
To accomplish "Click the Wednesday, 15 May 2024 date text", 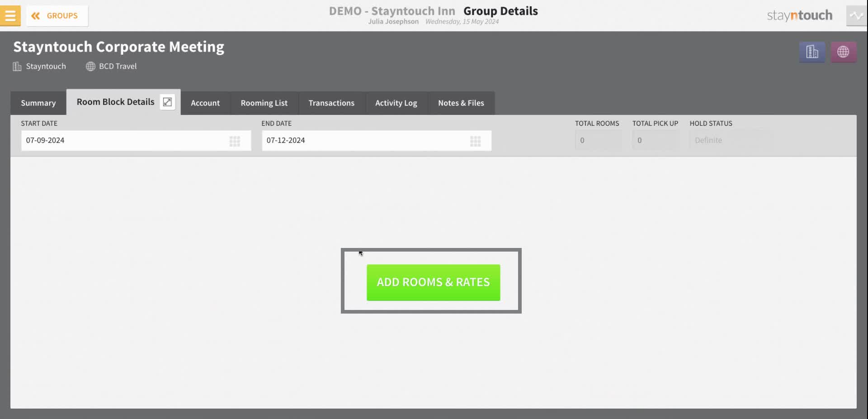I will [x=462, y=22].
